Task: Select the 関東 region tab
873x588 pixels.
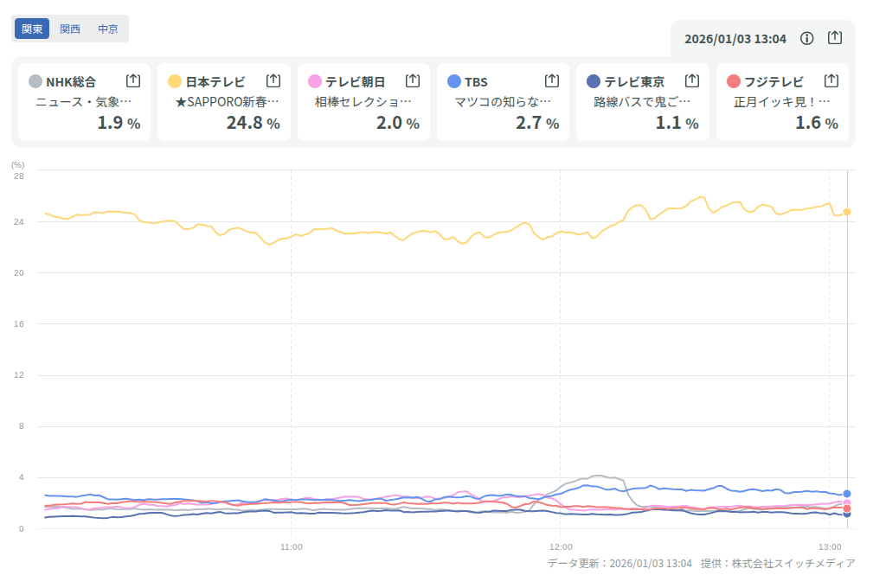Action: (32, 29)
